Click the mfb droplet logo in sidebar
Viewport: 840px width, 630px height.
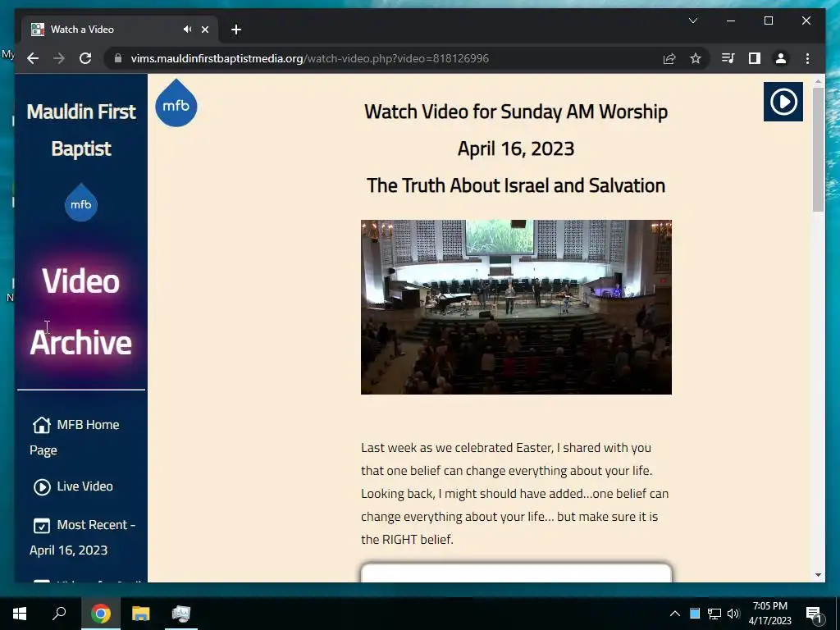[x=81, y=202]
